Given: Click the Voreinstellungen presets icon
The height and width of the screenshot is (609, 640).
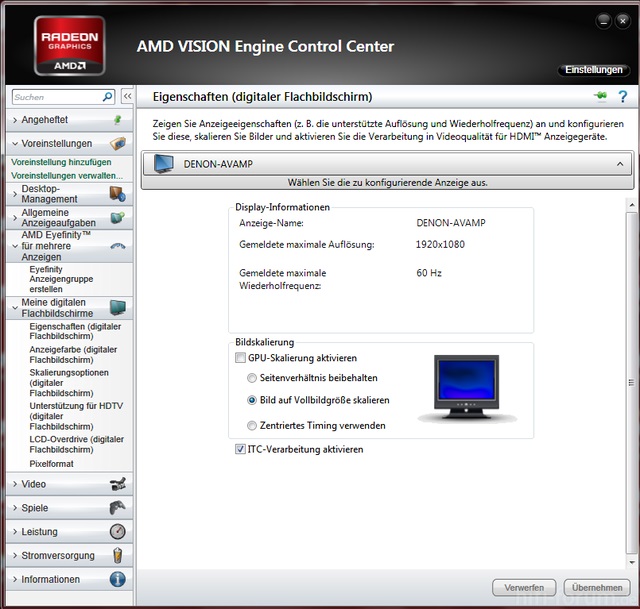Looking at the screenshot, I should (118, 143).
